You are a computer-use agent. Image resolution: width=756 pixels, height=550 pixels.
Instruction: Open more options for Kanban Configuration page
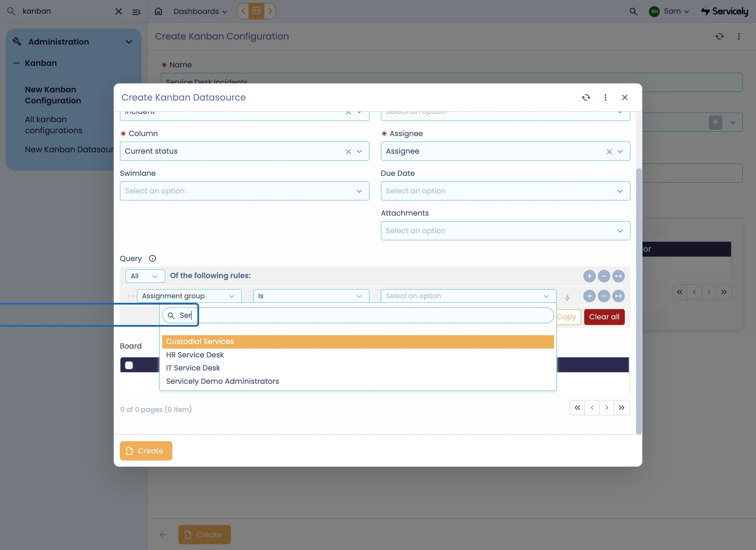click(739, 36)
